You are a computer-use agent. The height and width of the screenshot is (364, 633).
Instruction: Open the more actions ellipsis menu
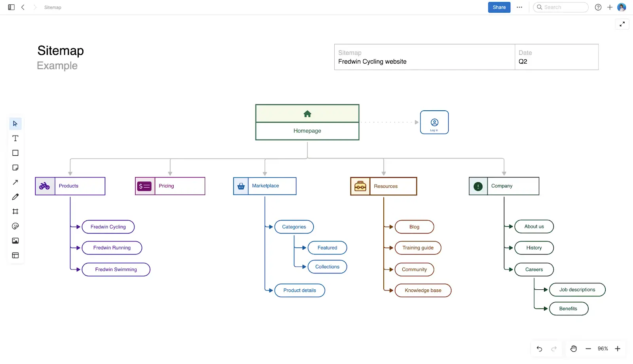pyautogui.click(x=519, y=7)
